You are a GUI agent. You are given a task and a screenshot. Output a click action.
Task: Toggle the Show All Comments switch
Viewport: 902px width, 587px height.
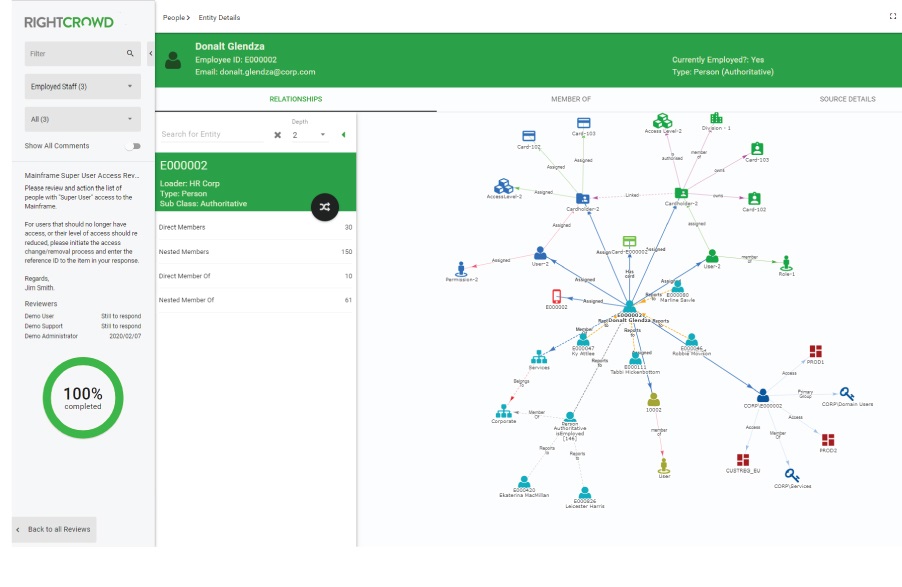tap(136, 145)
